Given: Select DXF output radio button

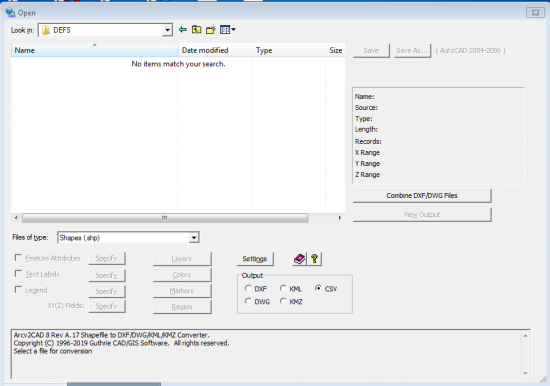Looking at the screenshot, I should pyautogui.click(x=248, y=288).
